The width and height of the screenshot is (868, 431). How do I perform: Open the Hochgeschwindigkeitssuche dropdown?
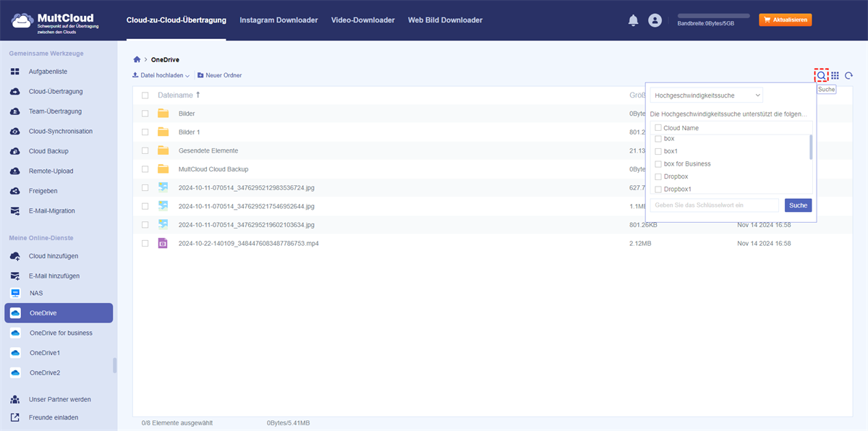[x=707, y=95]
